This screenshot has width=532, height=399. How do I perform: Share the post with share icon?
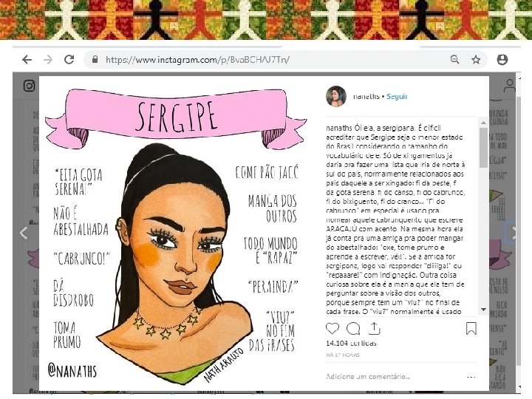pos(374,328)
